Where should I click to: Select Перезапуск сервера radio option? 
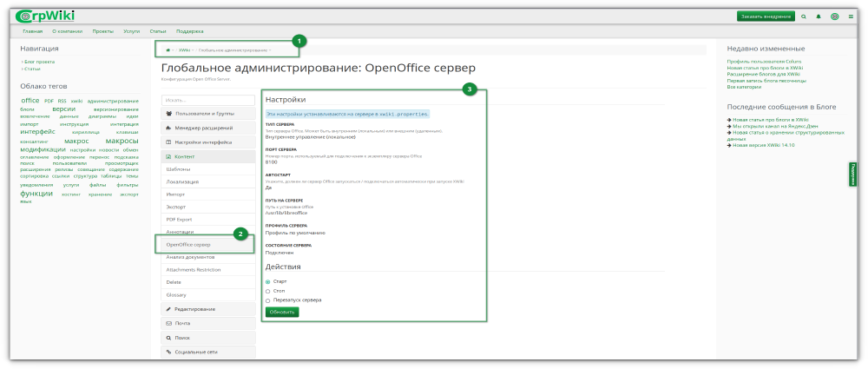coord(268,300)
